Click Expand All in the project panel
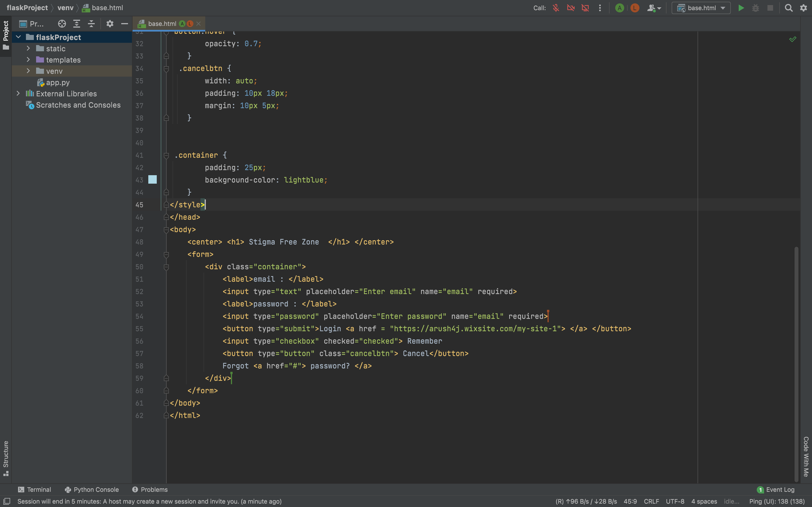Screen dimensions: 812x507 tap(76, 24)
